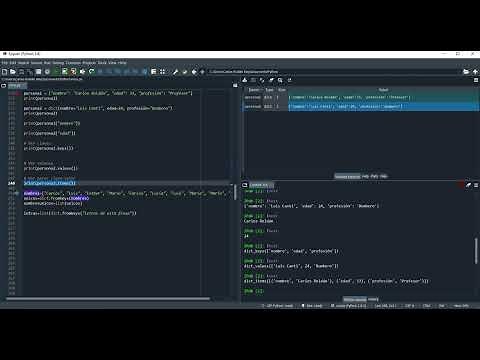
Task: Open the Search menu
Action: (23, 63)
